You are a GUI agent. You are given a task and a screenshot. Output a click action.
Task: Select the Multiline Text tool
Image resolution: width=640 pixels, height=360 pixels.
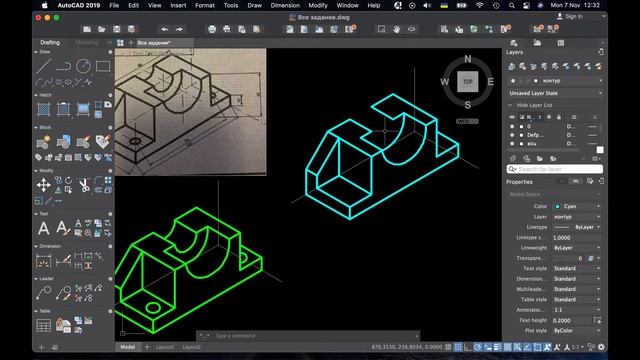[44, 228]
